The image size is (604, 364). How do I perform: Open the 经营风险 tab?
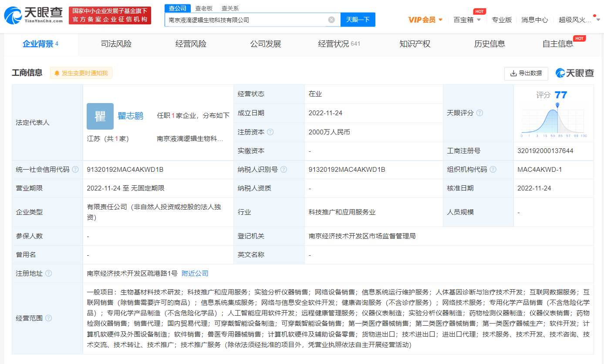[x=191, y=44]
